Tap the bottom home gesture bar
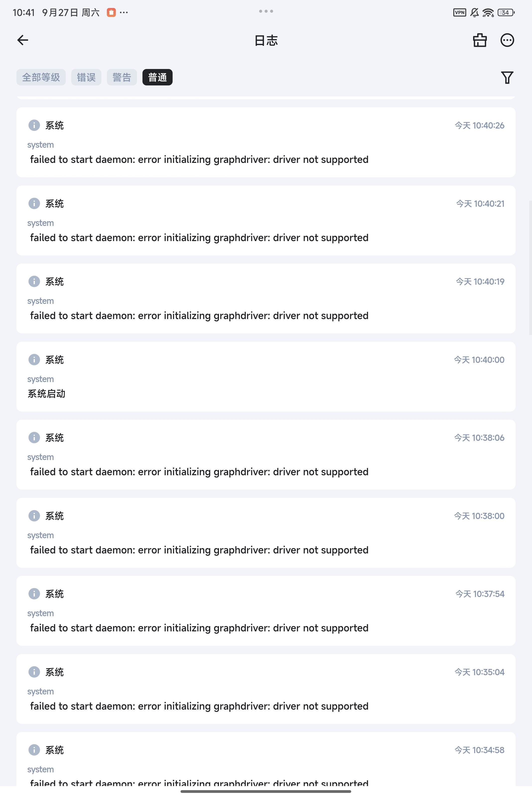 pos(266,792)
